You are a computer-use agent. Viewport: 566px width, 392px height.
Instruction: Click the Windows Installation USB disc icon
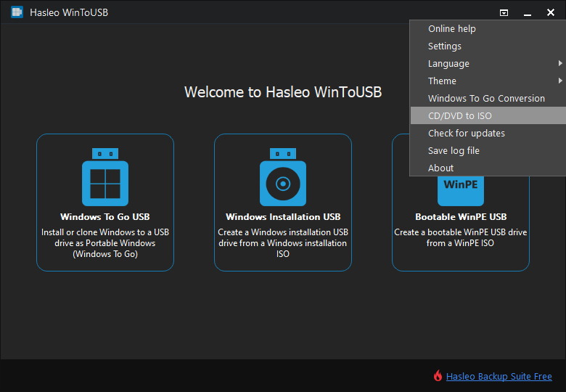pyautogui.click(x=283, y=177)
